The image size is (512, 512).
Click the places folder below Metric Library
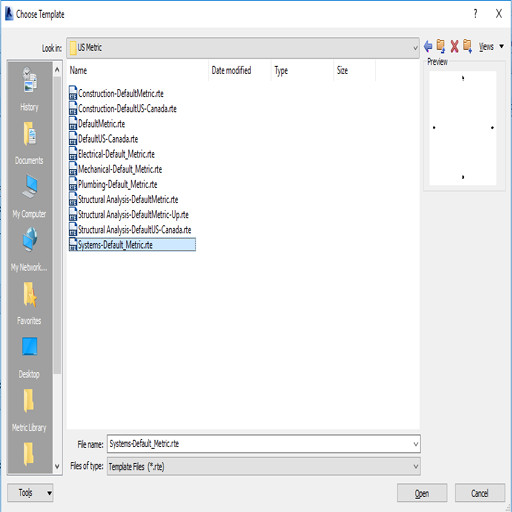(x=29, y=454)
